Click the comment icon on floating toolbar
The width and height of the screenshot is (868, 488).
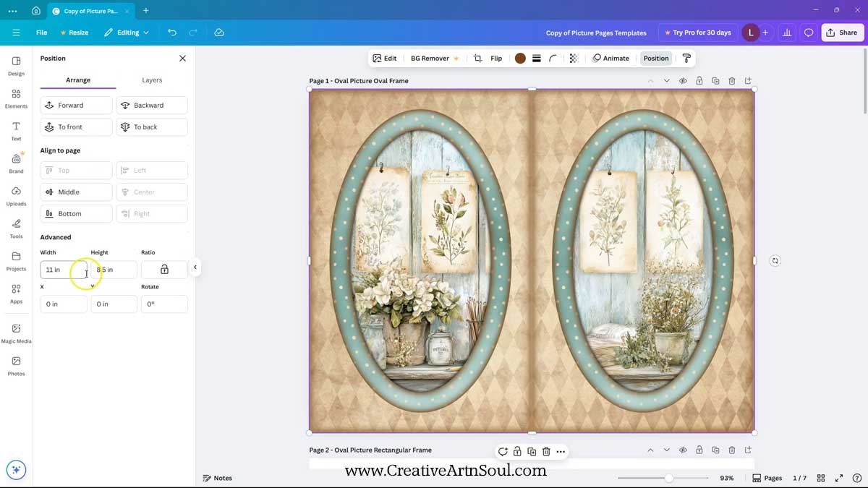[x=503, y=452]
